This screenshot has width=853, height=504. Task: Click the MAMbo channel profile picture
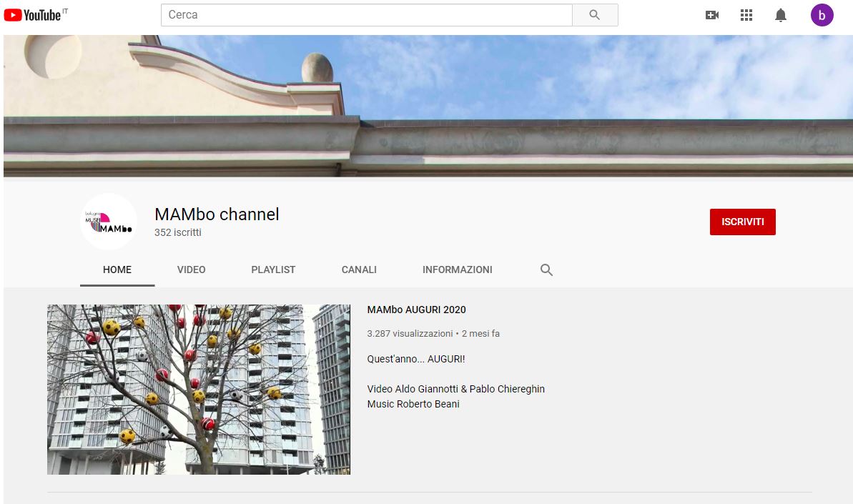109,222
